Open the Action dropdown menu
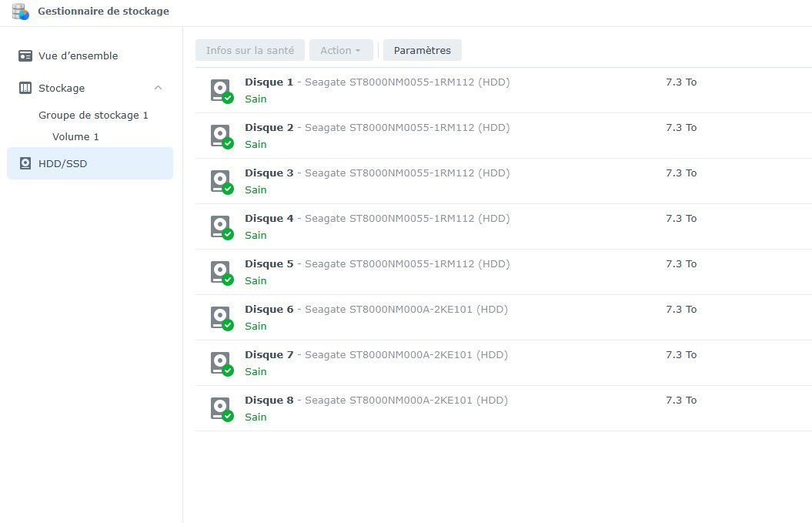The height and width of the screenshot is (523, 812). (341, 50)
